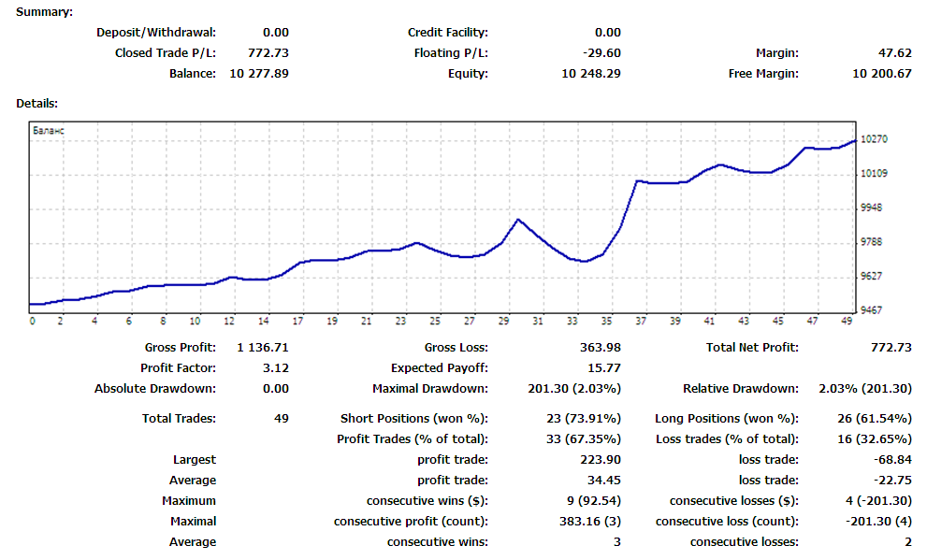Click the largest profit trade value 223.90
The height and width of the screenshot is (560, 927).
pyautogui.click(x=600, y=460)
